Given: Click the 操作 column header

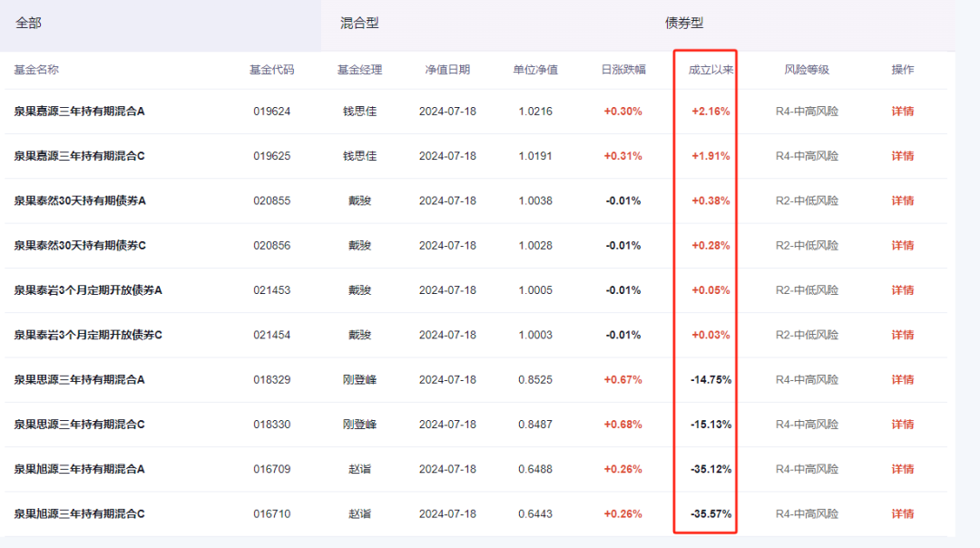Looking at the screenshot, I should (903, 69).
